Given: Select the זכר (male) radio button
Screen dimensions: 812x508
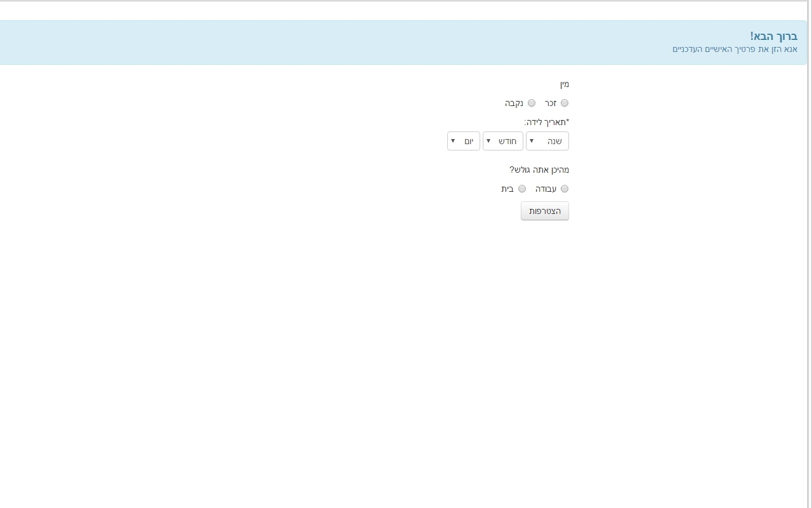Looking at the screenshot, I should [x=564, y=103].
